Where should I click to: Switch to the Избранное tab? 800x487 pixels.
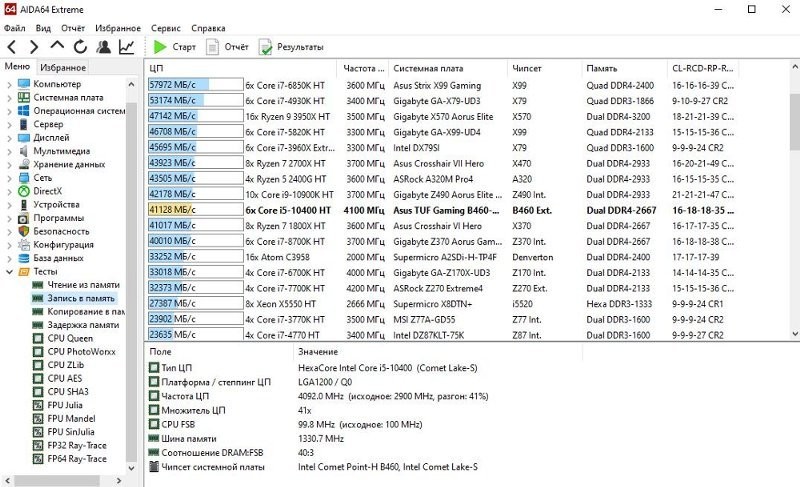64,67
